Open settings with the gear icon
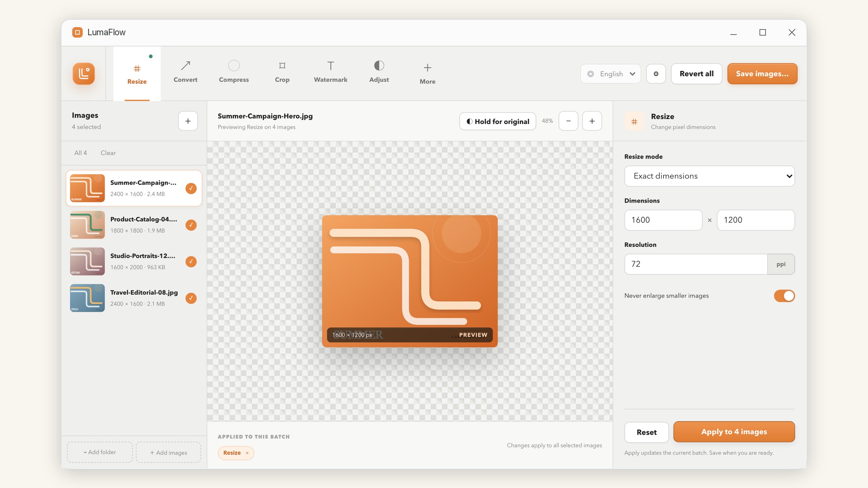The width and height of the screenshot is (868, 488). [x=656, y=74]
